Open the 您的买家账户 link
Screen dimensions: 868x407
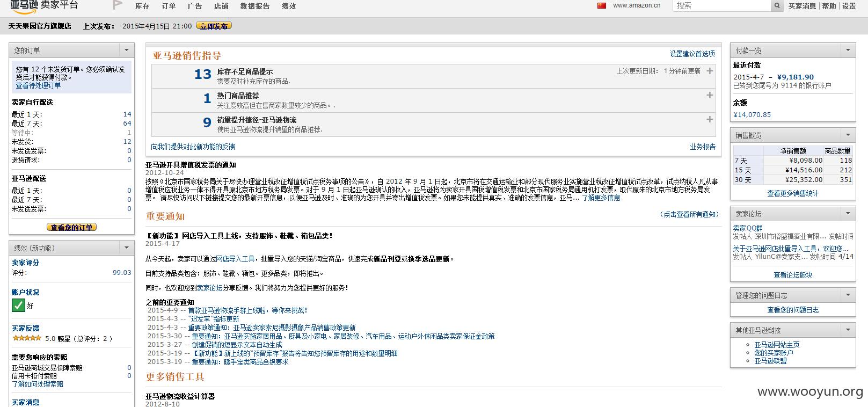(774, 353)
